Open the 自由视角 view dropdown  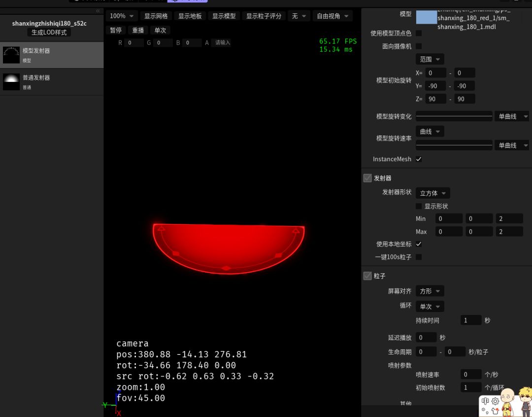pos(332,16)
